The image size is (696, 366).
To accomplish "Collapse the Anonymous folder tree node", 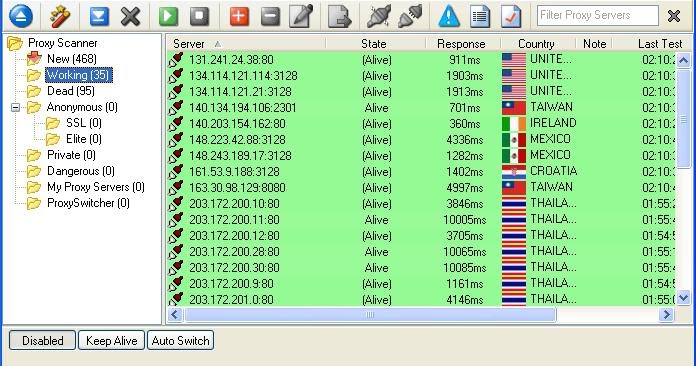I will [x=16, y=107].
